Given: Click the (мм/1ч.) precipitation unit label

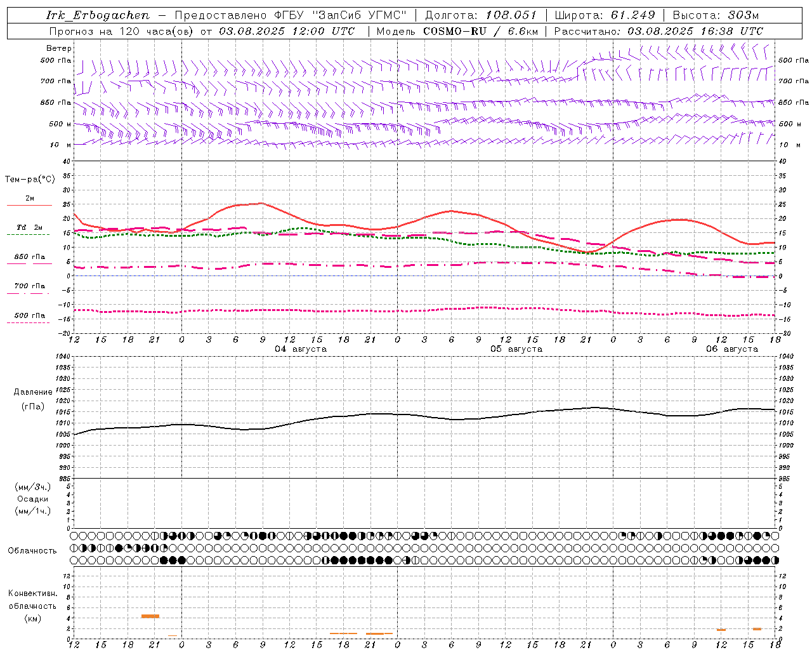Looking at the screenshot, I should (x=33, y=511).
